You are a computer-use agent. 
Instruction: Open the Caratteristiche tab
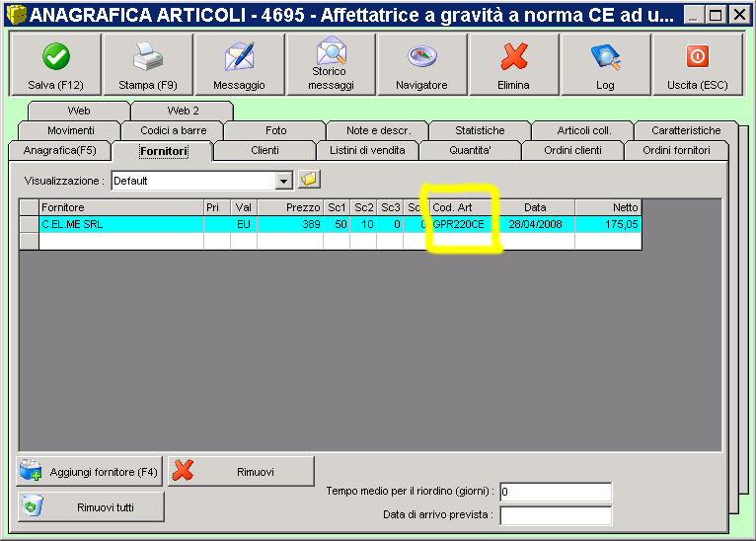point(686,130)
